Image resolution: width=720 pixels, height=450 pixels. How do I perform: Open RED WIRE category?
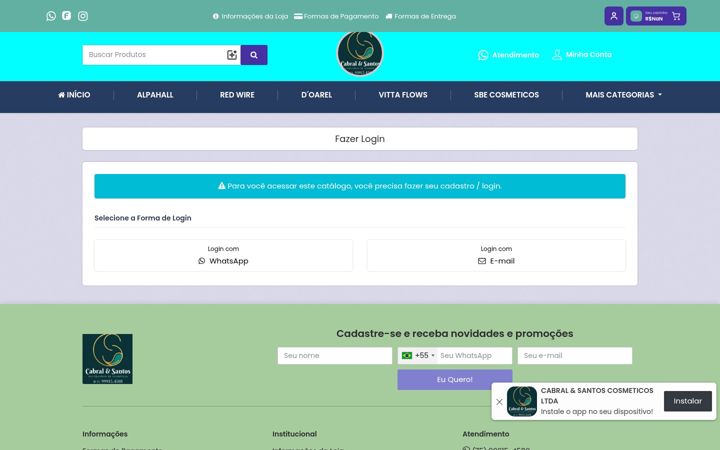point(237,95)
